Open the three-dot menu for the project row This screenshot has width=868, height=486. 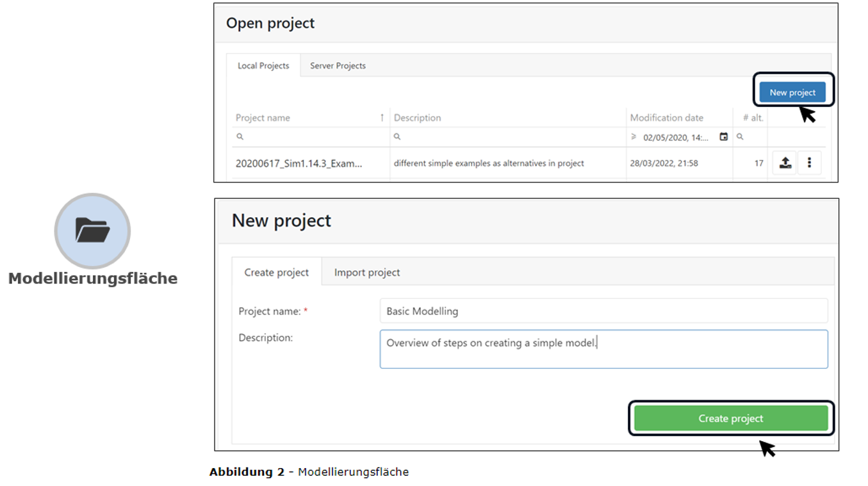coord(809,163)
